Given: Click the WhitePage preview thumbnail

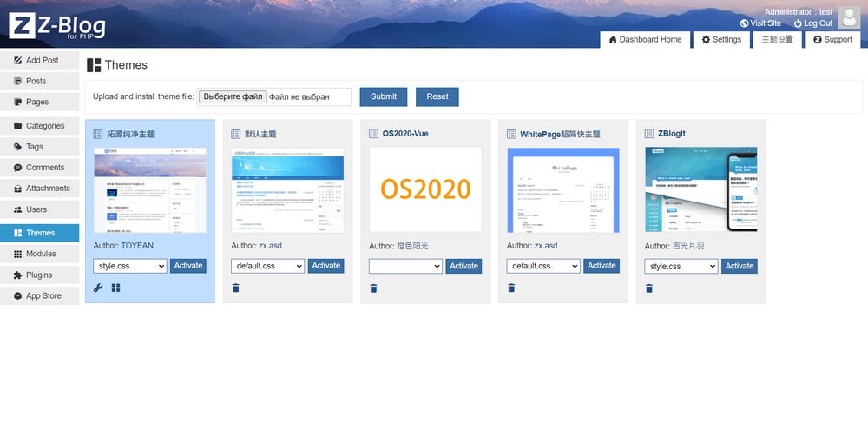Looking at the screenshot, I should (x=563, y=189).
